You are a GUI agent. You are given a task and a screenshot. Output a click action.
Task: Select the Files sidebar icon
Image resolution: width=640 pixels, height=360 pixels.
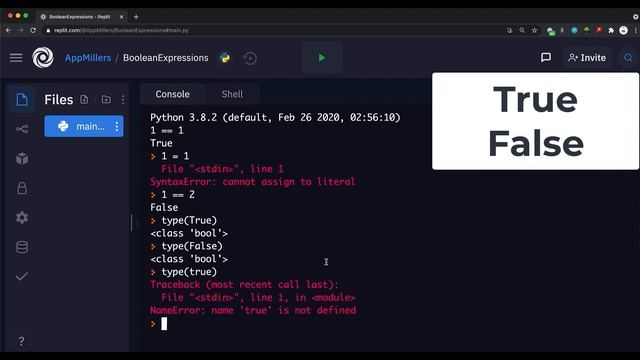click(22, 100)
